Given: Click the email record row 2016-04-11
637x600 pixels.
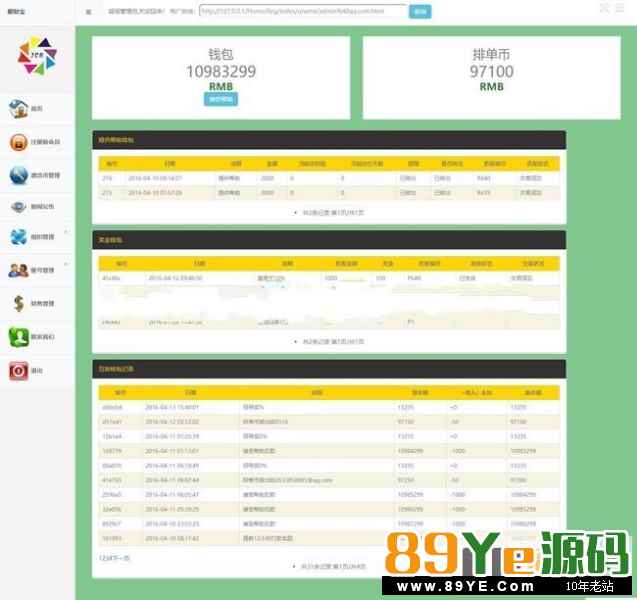Looking at the screenshot, I should tap(329, 480).
